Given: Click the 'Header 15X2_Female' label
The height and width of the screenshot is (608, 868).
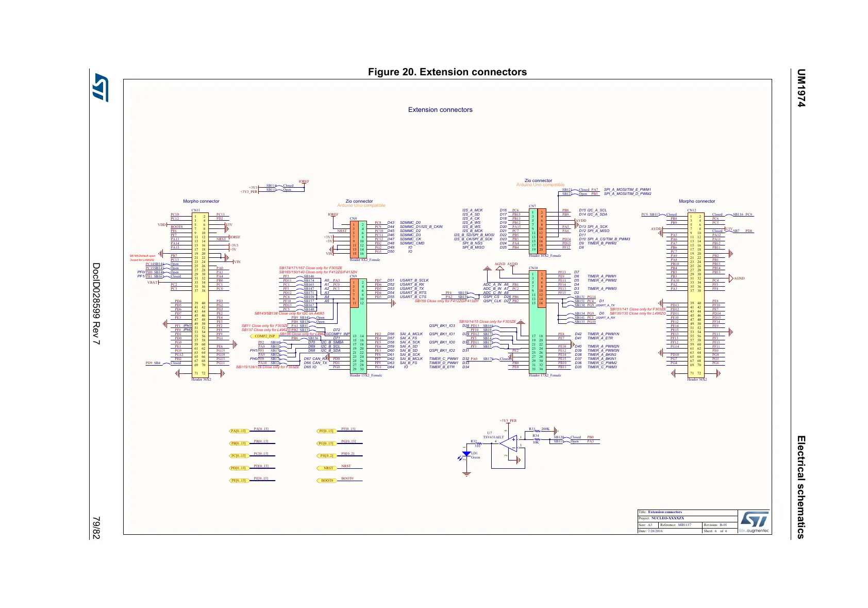Looking at the screenshot, I should tap(366, 375).
